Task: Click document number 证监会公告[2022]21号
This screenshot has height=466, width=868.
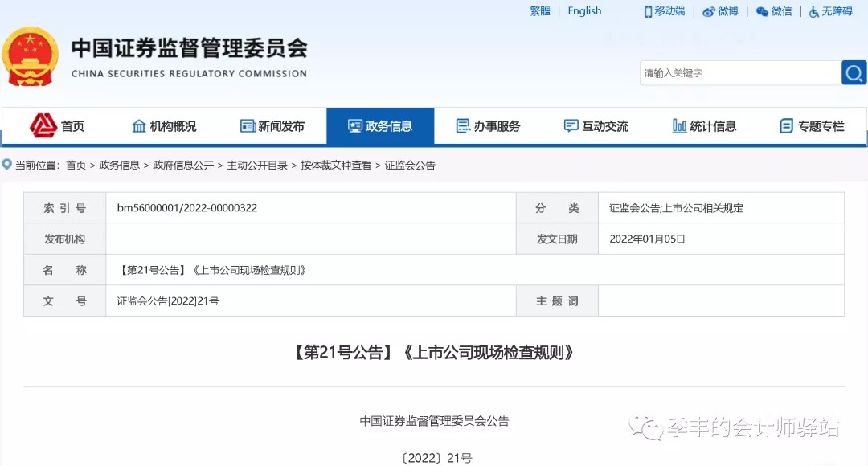Action: pyautogui.click(x=168, y=301)
